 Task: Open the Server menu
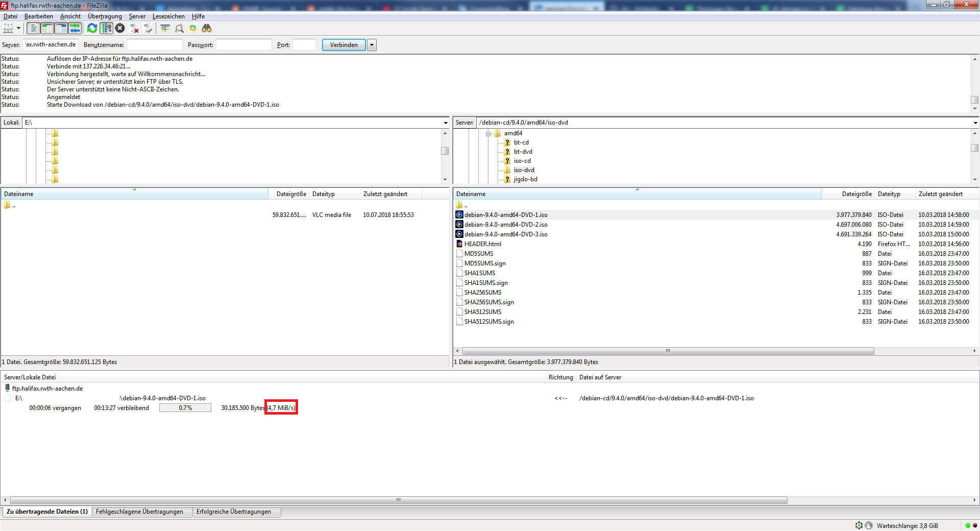click(x=137, y=16)
